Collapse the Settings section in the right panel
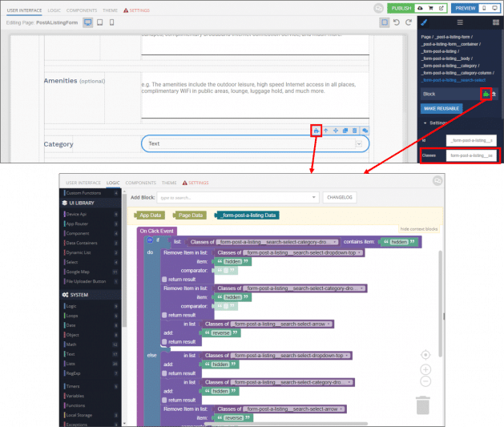The height and width of the screenshot is (427, 504). (x=425, y=123)
